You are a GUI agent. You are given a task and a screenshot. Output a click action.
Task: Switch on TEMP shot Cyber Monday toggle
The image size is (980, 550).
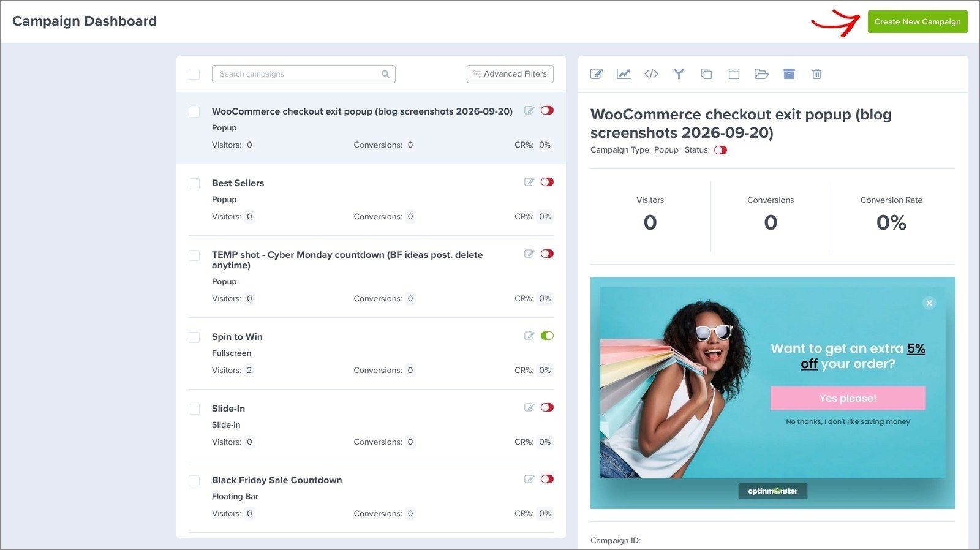click(x=547, y=254)
